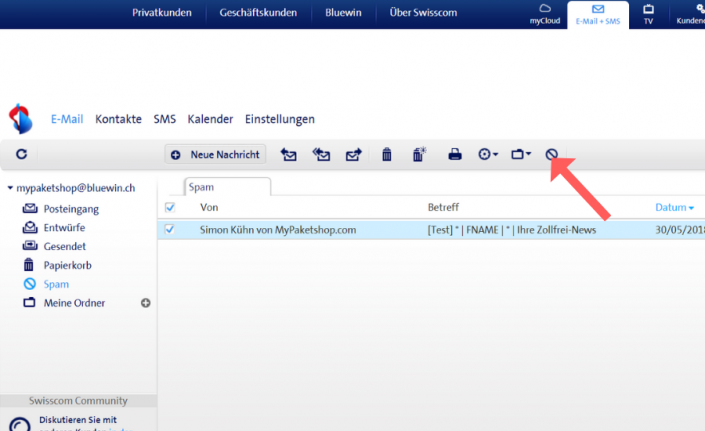Open the move to folder dropdown

pyautogui.click(x=520, y=155)
